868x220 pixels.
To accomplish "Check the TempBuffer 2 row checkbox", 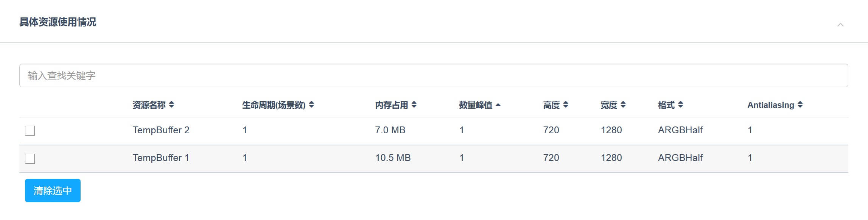I will point(31,131).
